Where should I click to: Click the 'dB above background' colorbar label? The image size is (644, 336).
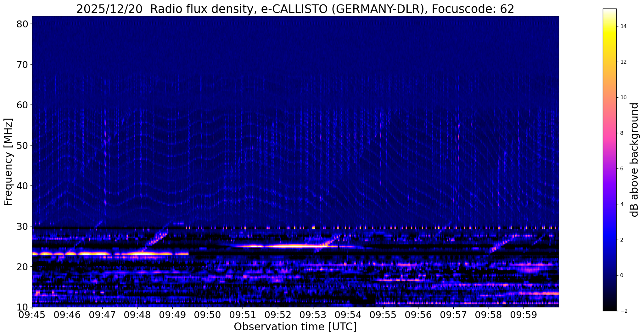pos(635,160)
